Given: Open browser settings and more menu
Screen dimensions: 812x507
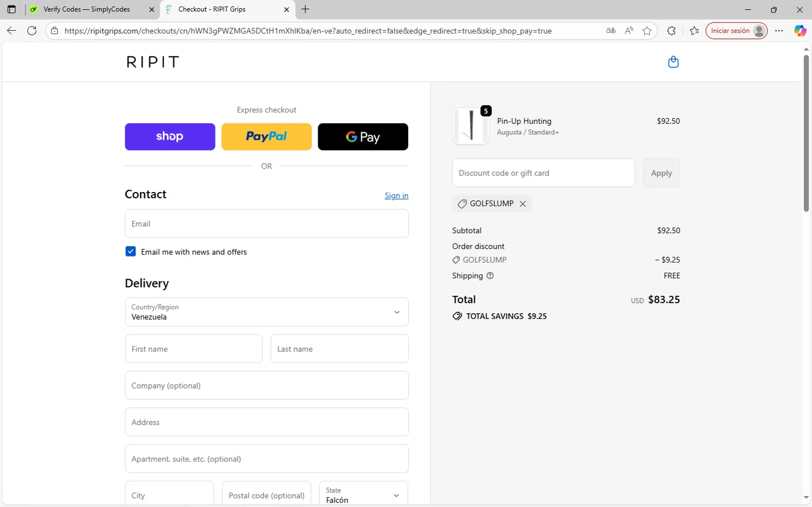Looking at the screenshot, I should [779, 31].
